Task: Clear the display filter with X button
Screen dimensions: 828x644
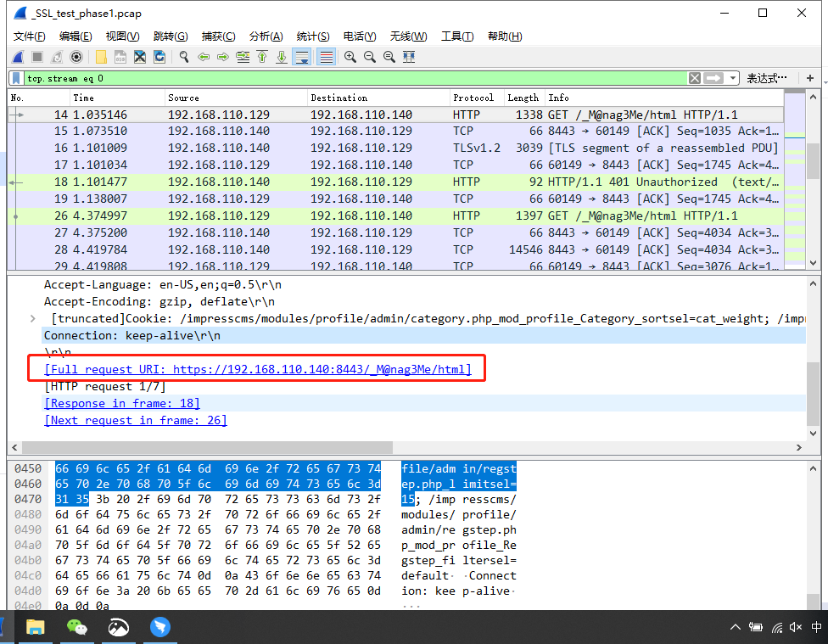Action: (695, 78)
